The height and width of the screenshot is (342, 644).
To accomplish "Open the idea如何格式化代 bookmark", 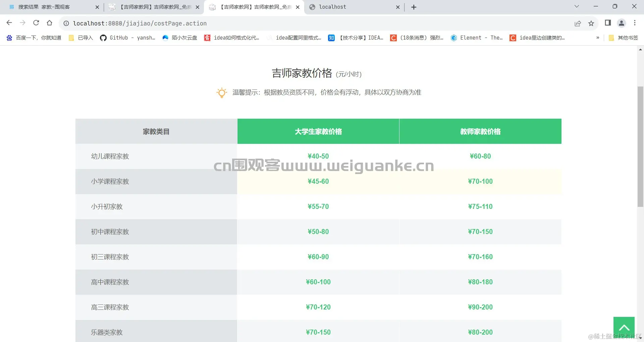I will tap(232, 38).
